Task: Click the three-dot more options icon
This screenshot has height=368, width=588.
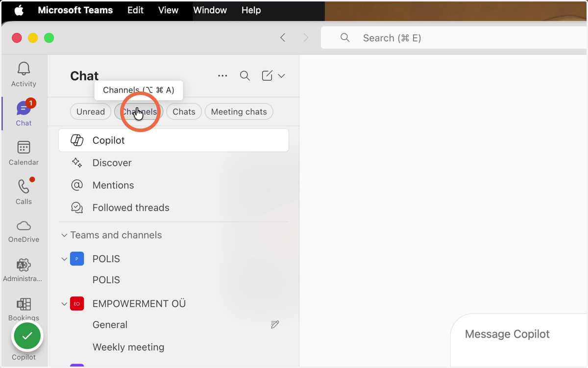Action: [x=222, y=76]
